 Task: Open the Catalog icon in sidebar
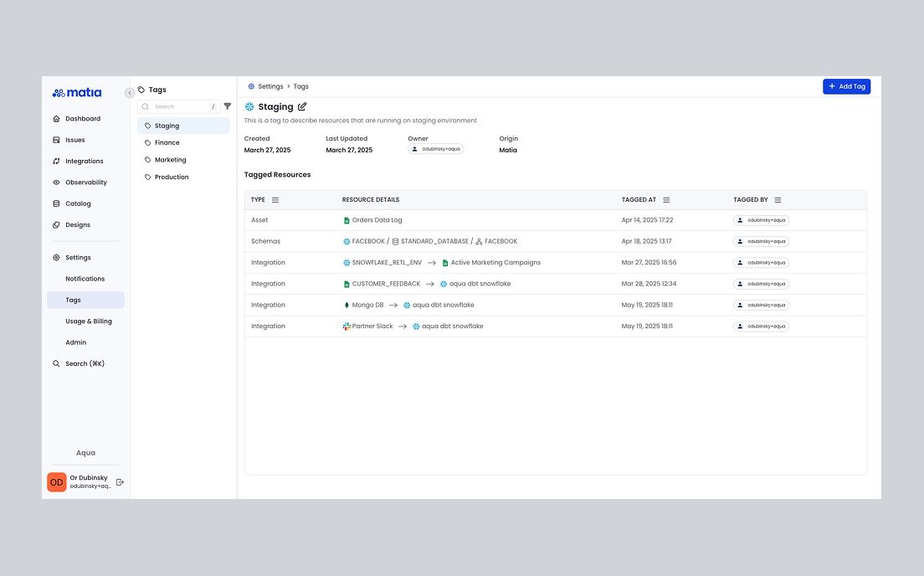click(x=56, y=203)
